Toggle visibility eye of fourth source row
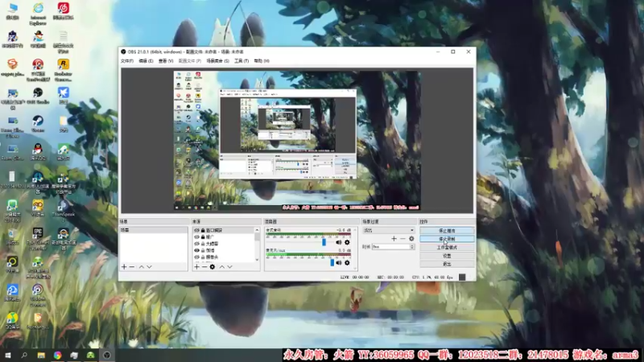The image size is (644, 362). pos(196,250)
